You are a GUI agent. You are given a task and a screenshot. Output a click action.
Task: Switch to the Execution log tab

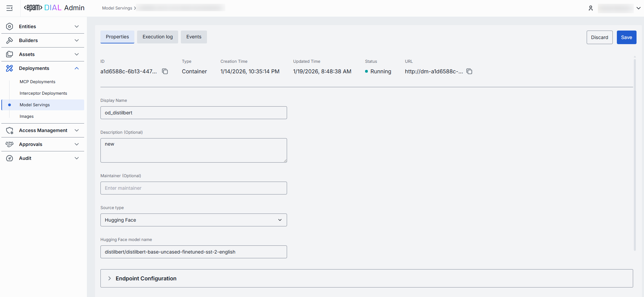point(157,37)
